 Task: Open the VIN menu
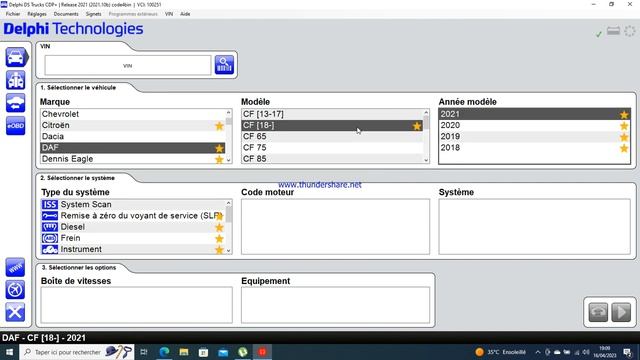coord(169,14)
